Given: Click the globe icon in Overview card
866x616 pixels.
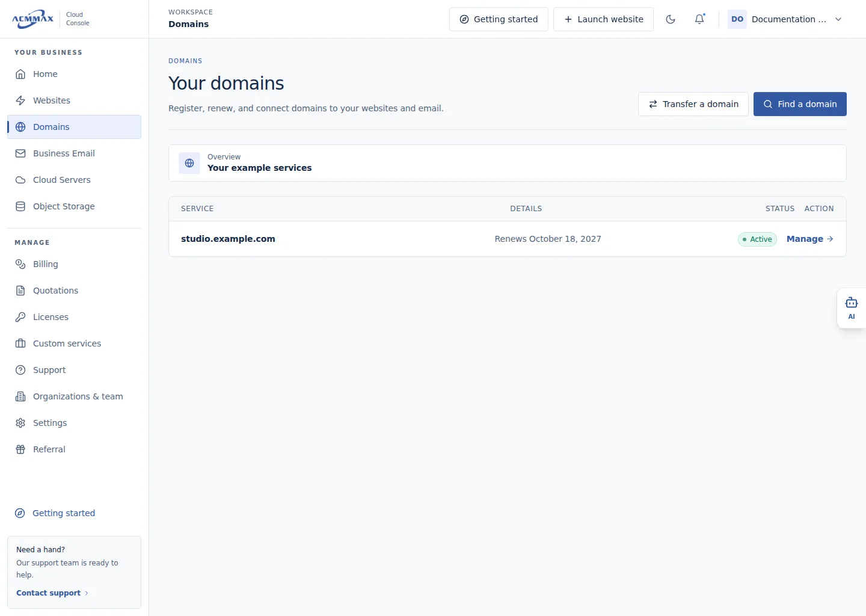Looking at the screenshot, I should [189, 163].
